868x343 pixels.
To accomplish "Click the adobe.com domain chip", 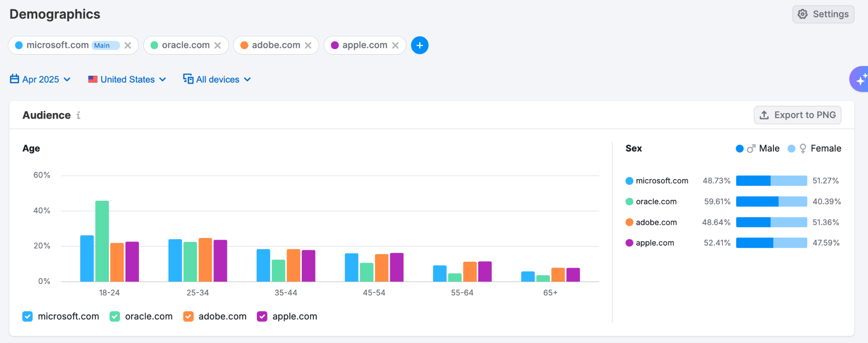I will pos(276,45).
